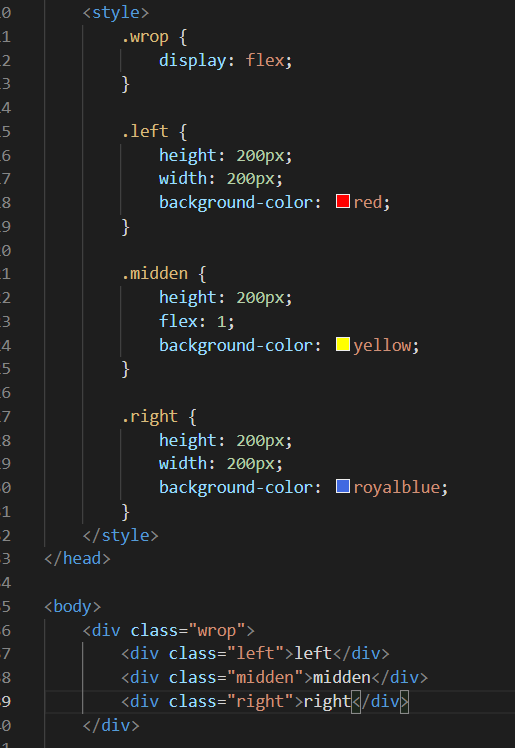The height and width of the screenshot is (748, 515).
Task: Open the yellow color swatch picker
Action: [342, 343]
